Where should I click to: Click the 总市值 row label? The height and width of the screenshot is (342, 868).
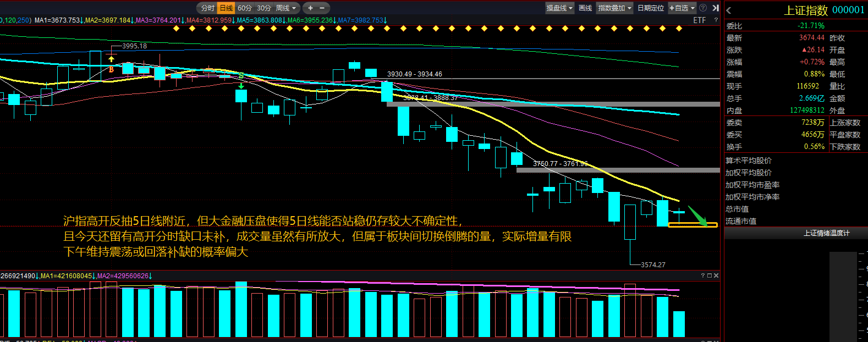pyautogui.click(x=737, y=209)
